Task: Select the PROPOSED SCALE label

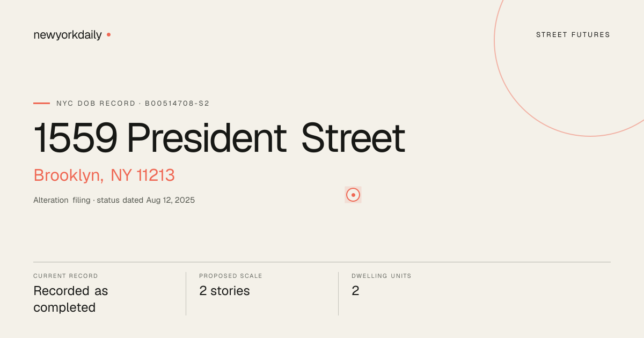Action: [231, 276]
